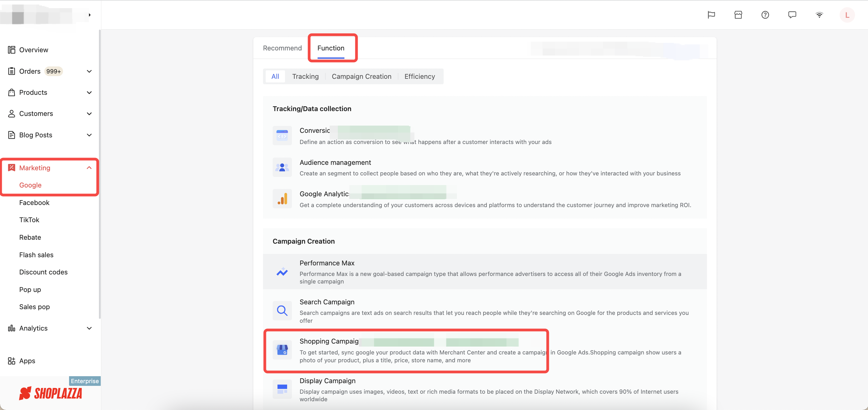Image resolution: width=868 pixels, height=410 pixels.
Task: Click the Analytics bar chart icon
Action: point(11,328)
